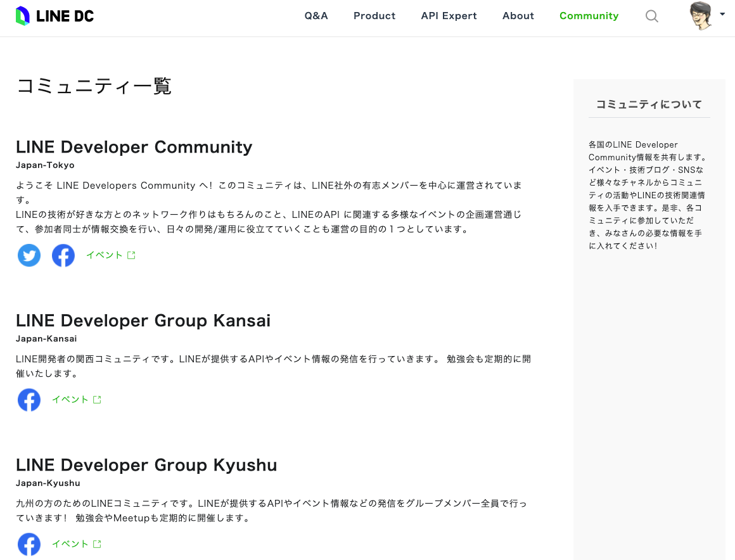Click the external-link icon beside Kyushu イベント link
The width and height of the screenshot is (735, 560).
[97, 543]
